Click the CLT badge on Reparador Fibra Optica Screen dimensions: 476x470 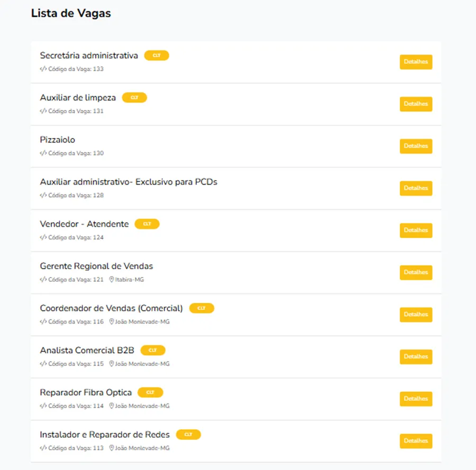tap(150, 393)
